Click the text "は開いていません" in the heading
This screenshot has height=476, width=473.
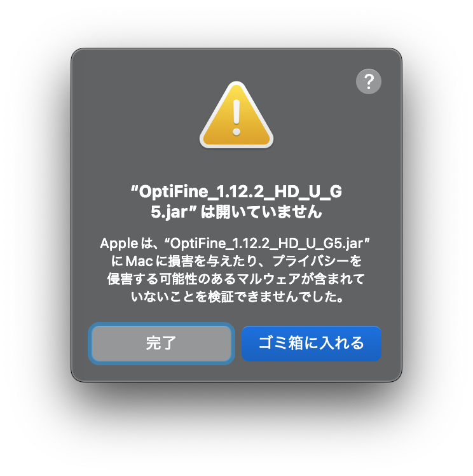pos(261,211)
